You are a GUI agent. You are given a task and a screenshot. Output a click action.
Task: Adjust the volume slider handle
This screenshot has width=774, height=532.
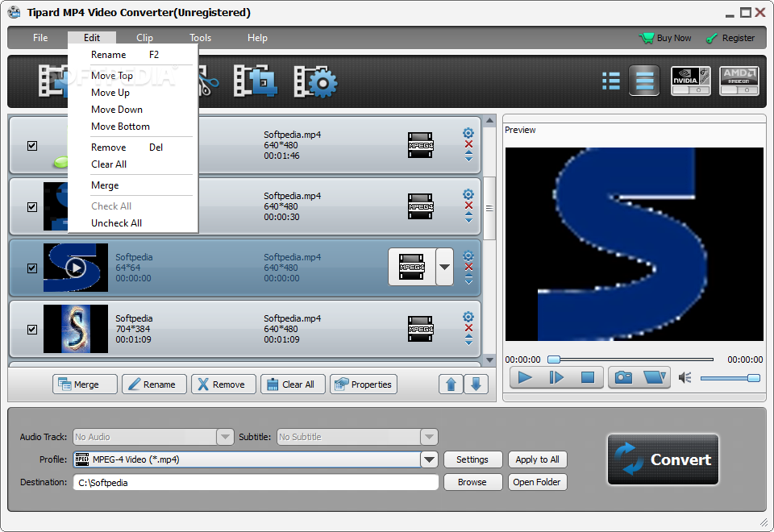(754, 378)
